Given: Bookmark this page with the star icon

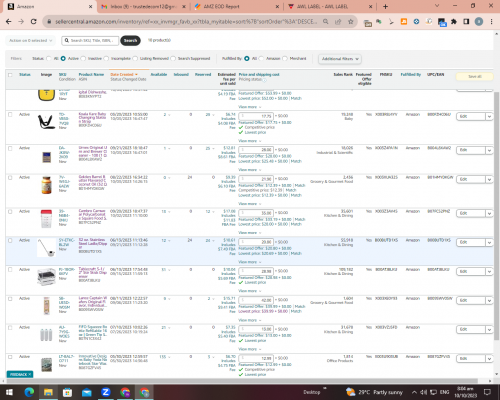Looking at the screenshot, I should pos(351,22).
